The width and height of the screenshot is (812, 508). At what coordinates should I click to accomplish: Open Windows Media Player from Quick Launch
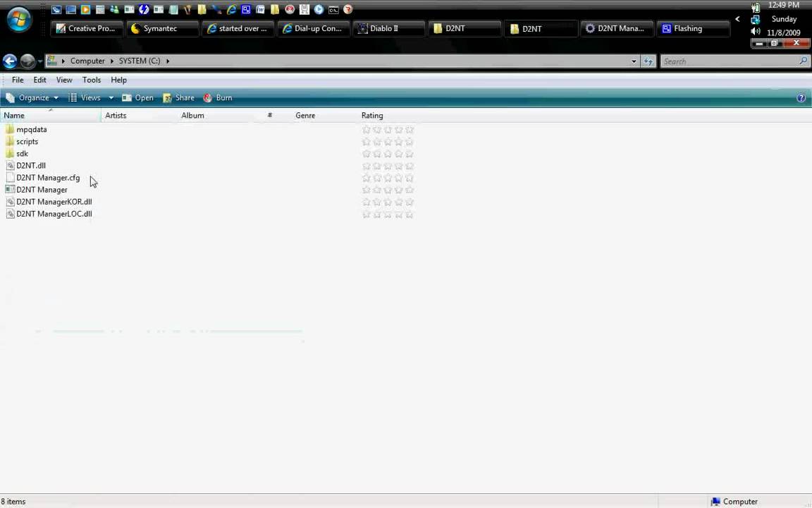[85, 9]
